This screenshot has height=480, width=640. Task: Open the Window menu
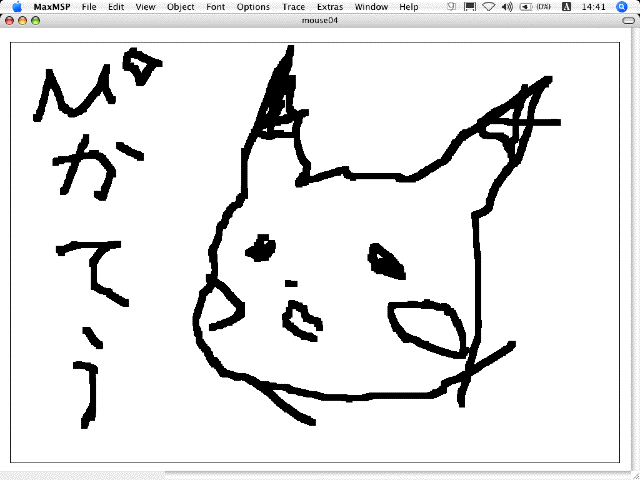click(371, 7)
